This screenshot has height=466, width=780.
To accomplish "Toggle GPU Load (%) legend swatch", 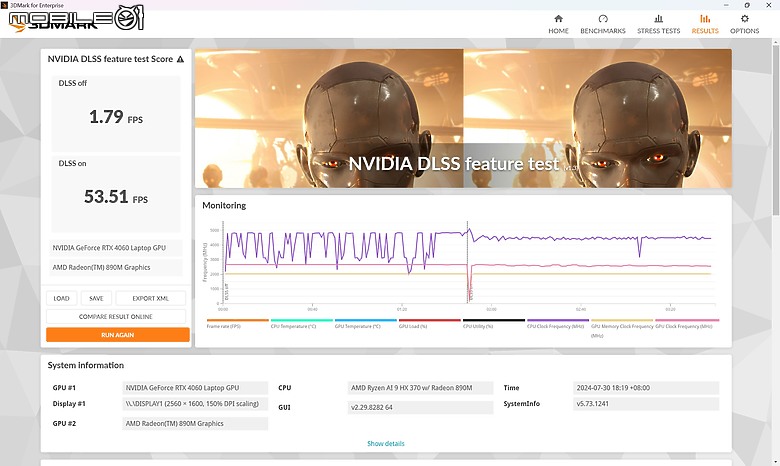I will click(x=430, y=320).
